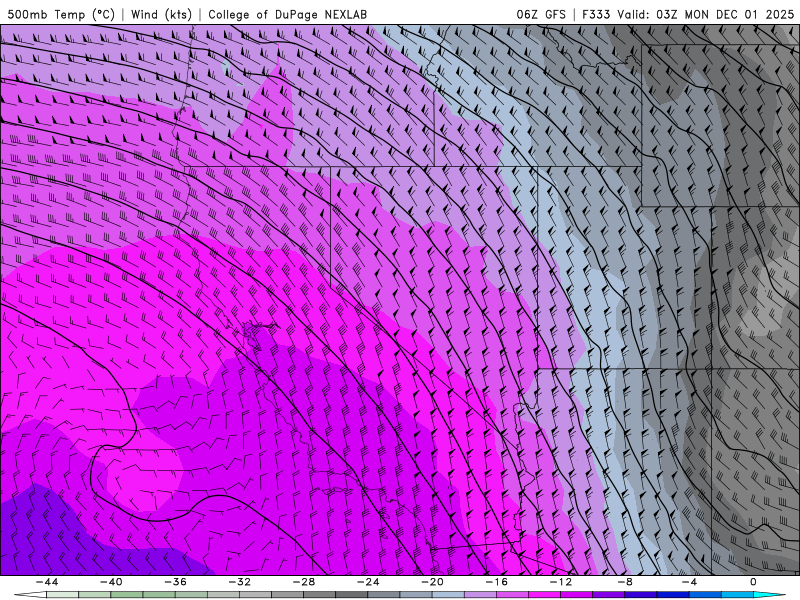Click the "-8" colorbar scale label
The image size is (800, 600).
[x=625, y=582]
